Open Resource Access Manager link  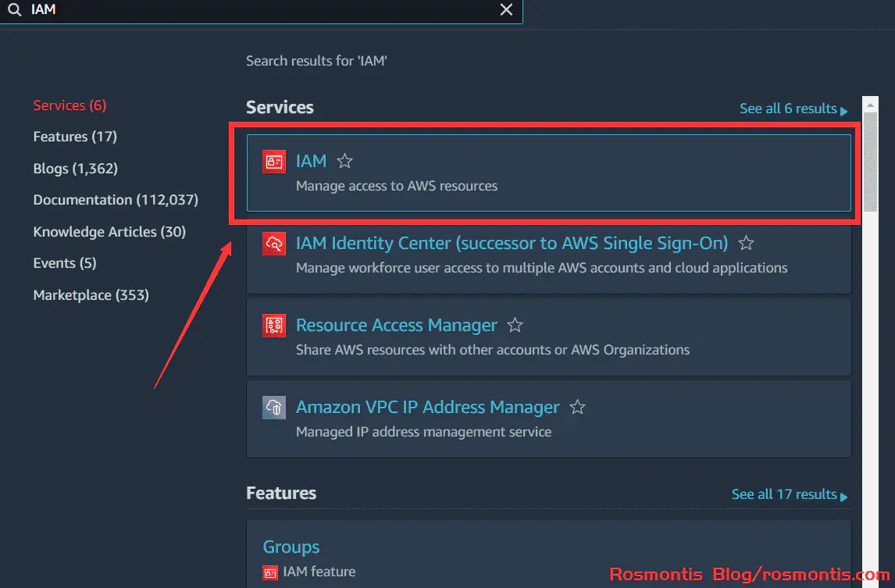pyautogui.click(x=397, y=326)
